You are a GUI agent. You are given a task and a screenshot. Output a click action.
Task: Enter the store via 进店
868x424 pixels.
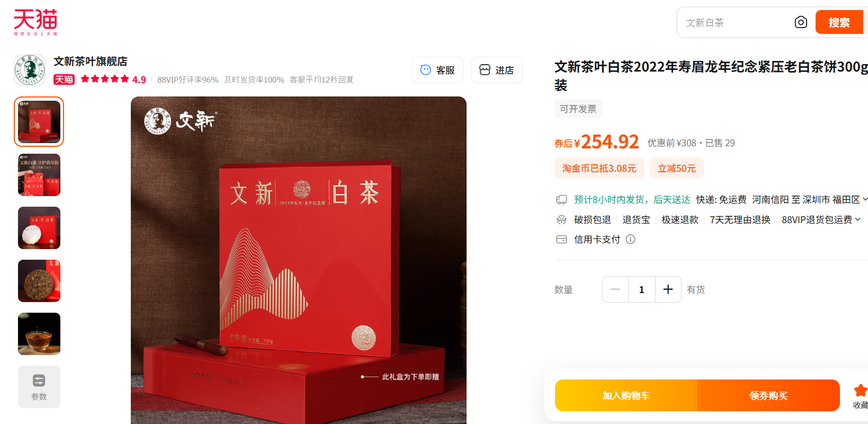[x=497, y=70]
